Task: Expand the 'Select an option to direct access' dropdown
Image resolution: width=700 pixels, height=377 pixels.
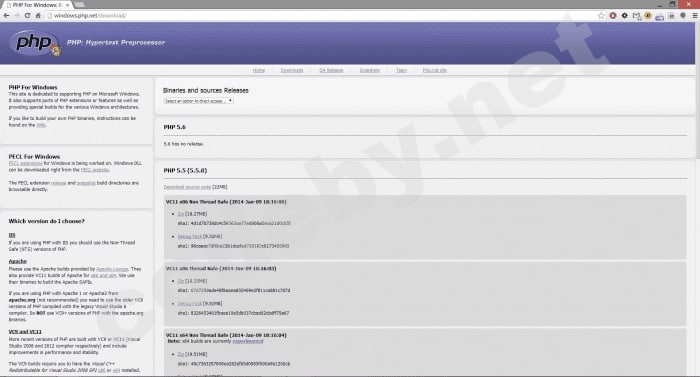Action: [198, 101]
